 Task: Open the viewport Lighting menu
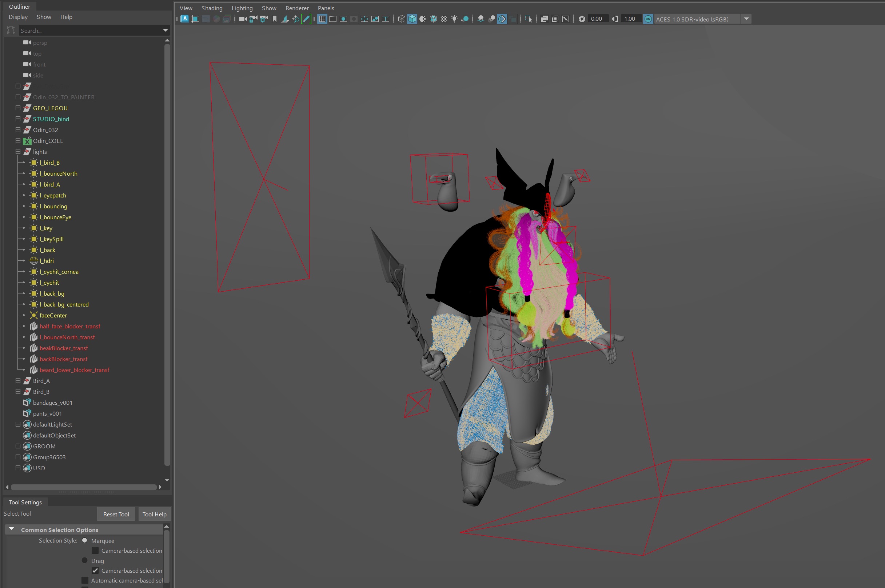[242, 8]
